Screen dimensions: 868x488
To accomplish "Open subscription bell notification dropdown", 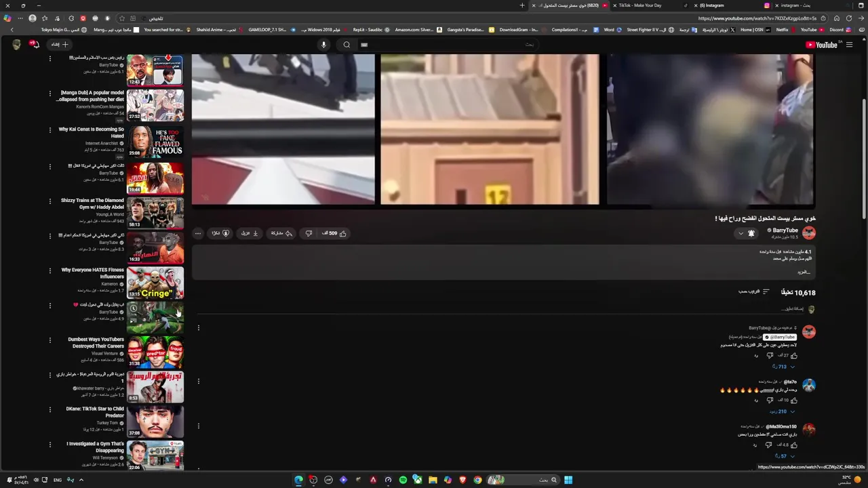I will 746,233.
